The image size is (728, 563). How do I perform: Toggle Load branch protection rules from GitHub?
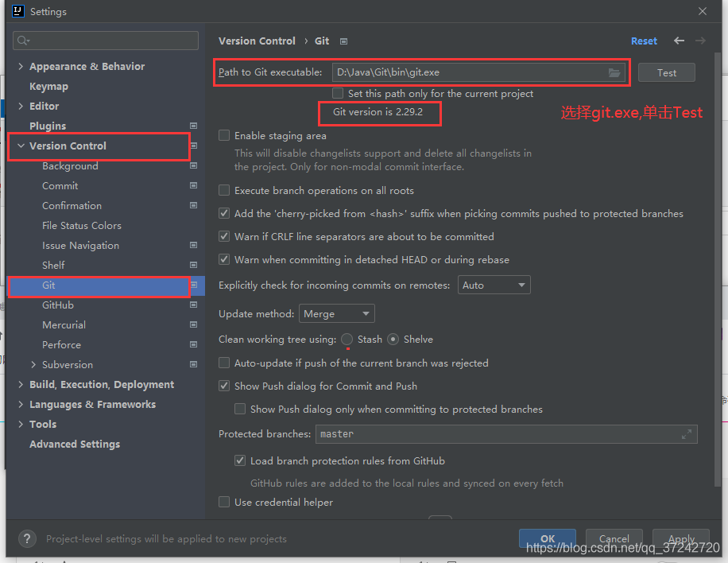point(240,460)
